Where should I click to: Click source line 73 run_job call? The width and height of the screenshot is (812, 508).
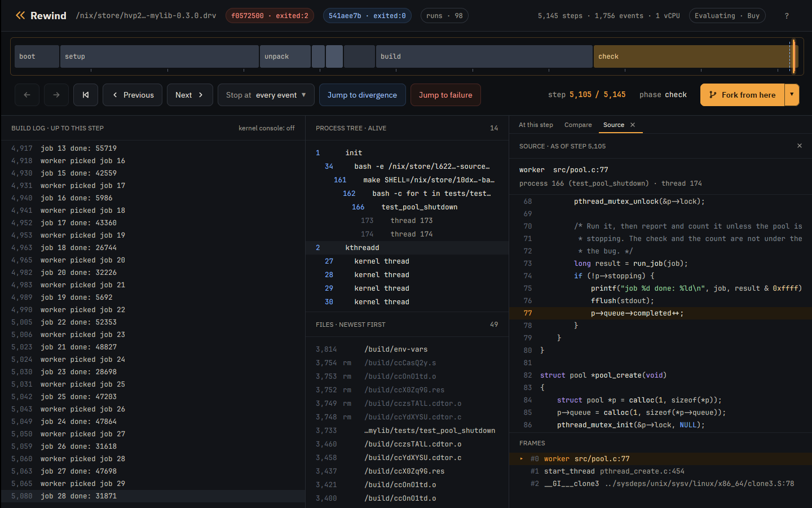[660, 264]
